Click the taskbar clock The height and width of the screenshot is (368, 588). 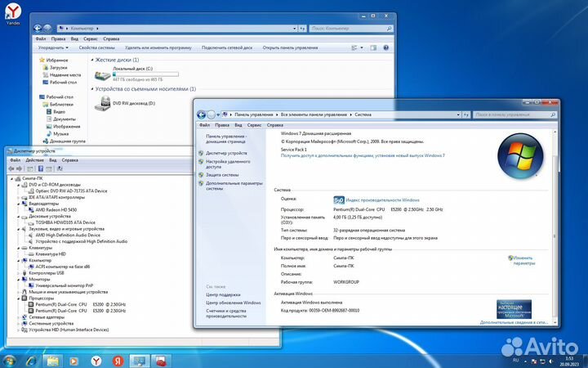pyautogui.click(x=569, y=361)
